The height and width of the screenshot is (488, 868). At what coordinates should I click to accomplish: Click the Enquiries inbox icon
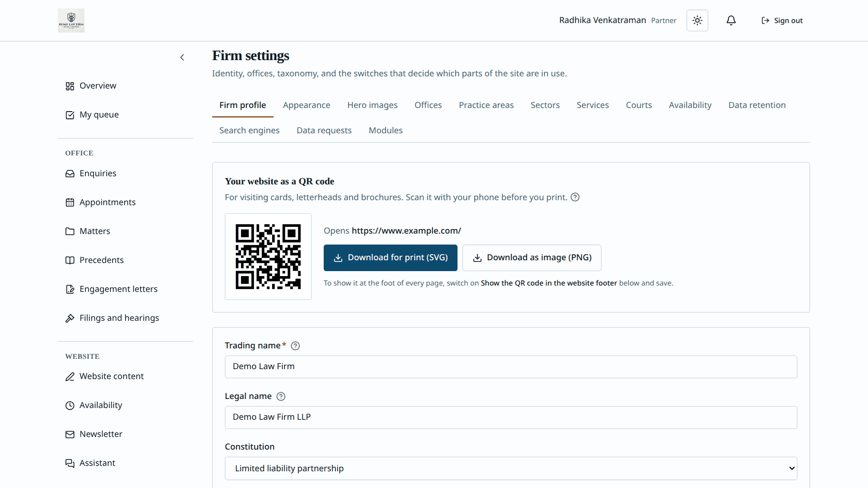pos(70,174)
